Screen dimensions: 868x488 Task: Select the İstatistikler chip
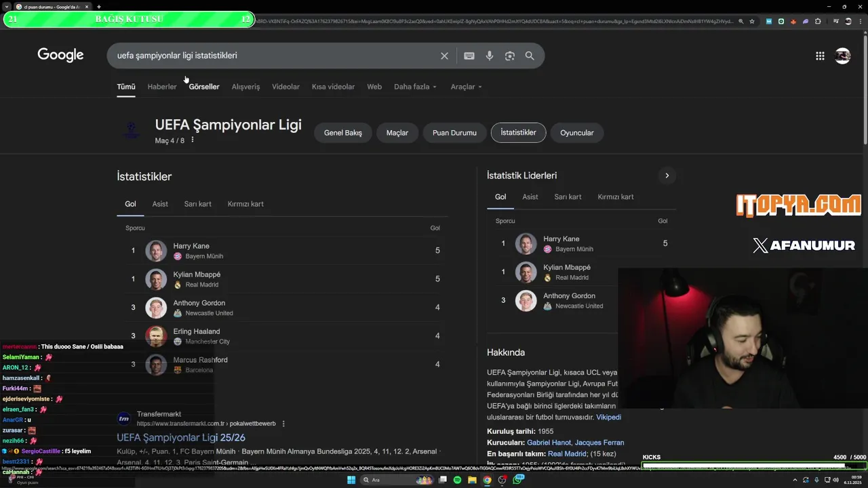(x=518, y=133)
